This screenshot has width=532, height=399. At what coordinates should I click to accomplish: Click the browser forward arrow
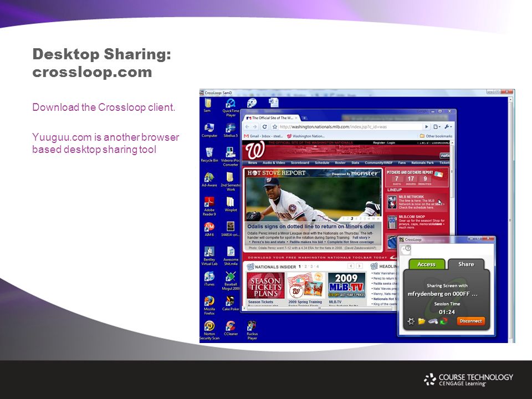coord(255,126)
